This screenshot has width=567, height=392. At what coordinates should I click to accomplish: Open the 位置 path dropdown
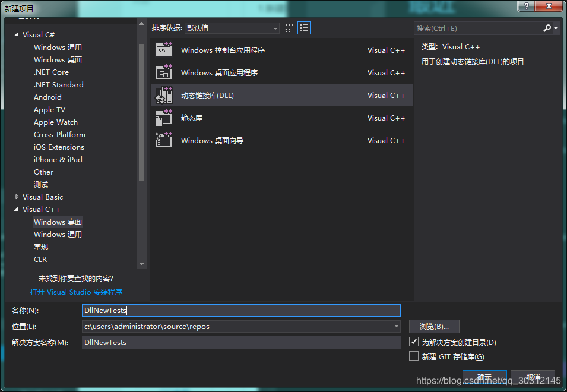[397, 326]
